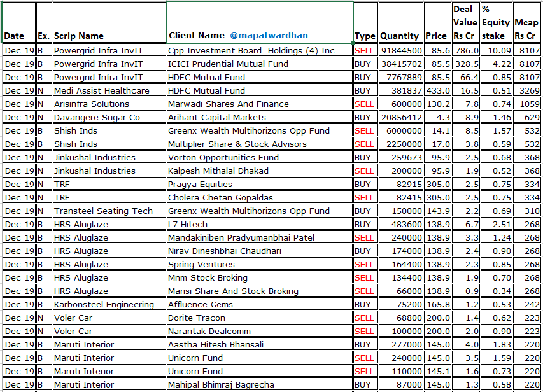Click the SELL cell for Dorite Tracon

365,318
